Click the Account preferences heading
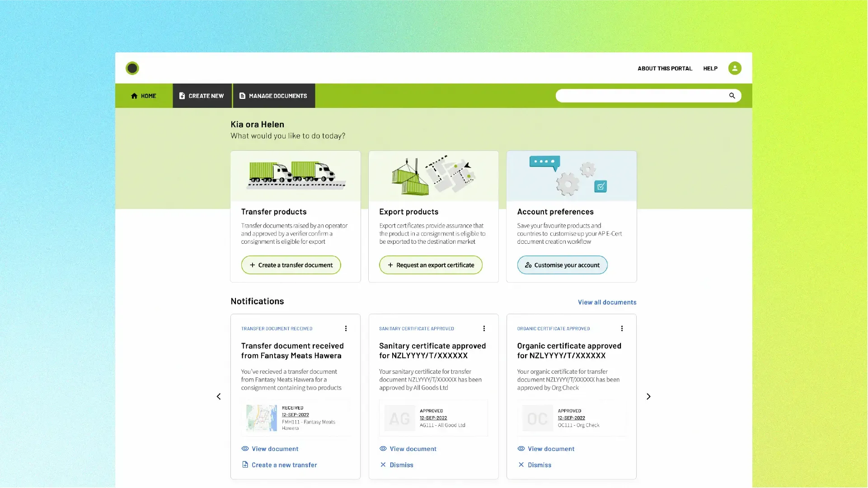868x488 pixels. tap(555, 212)
